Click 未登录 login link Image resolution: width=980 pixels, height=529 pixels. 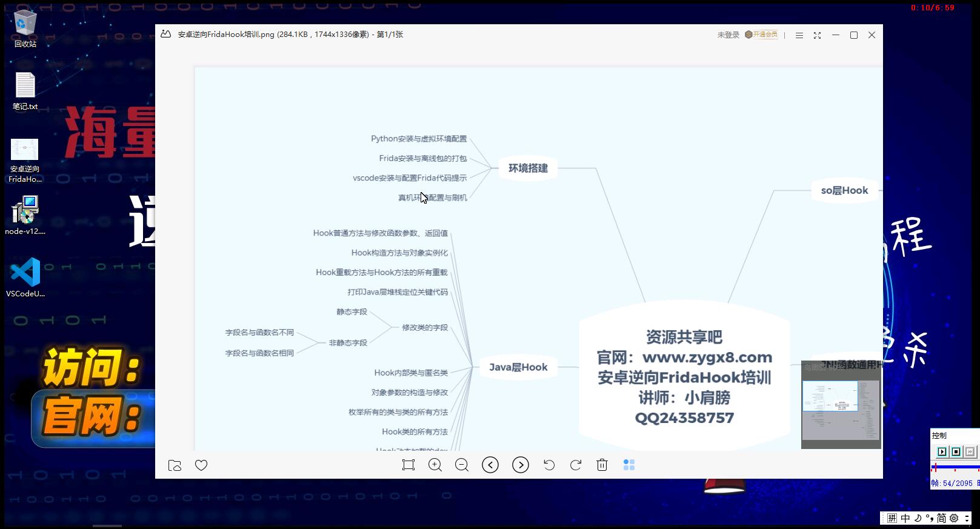[728, 35]
